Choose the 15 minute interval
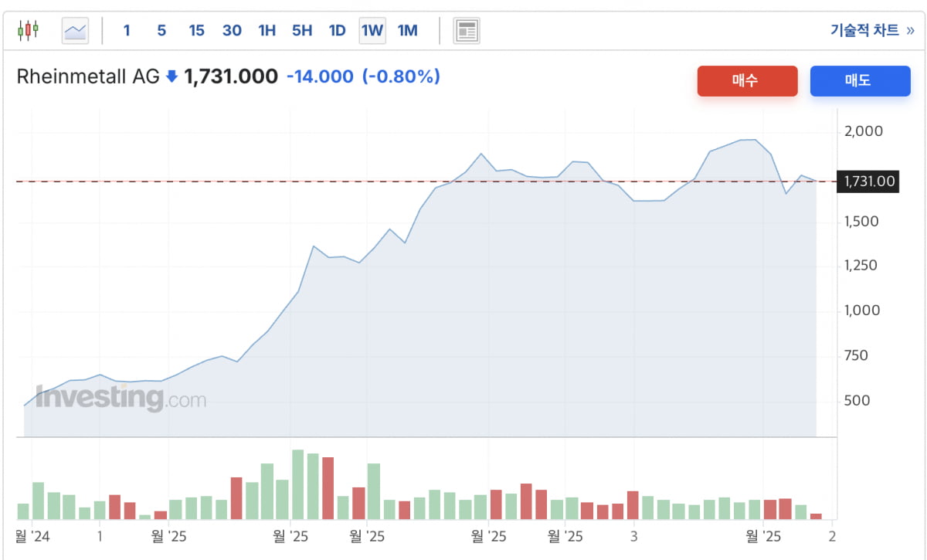This screenshot has width=927, height=560. [196, 31]
